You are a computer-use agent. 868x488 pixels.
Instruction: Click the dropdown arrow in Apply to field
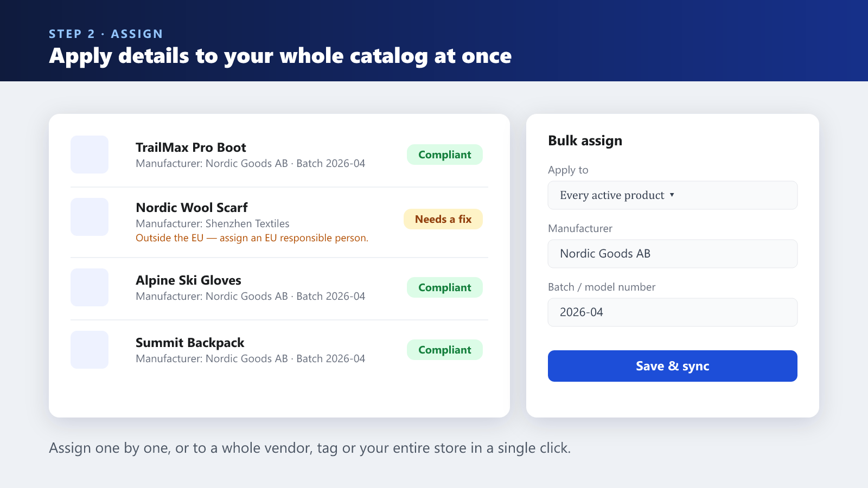coord(672,195)
